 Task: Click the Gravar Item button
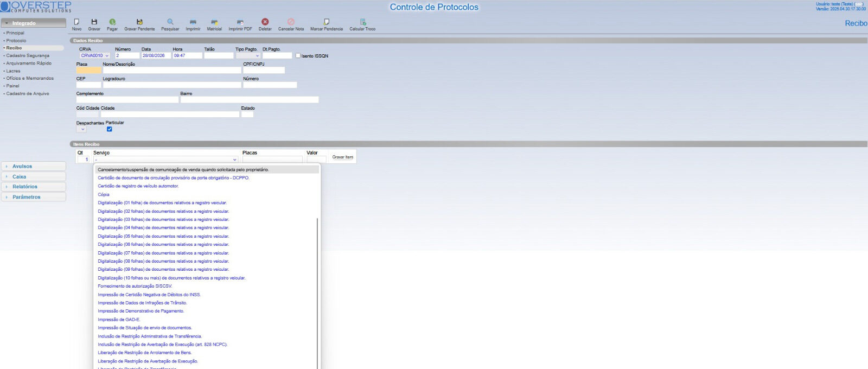(342, 157)
